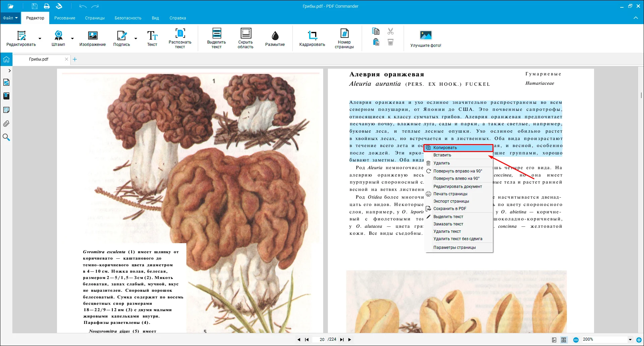This screenshot has width=644, height=346.
Task: Choose the Выделить текст highlight tool
Action: (217, 39)
